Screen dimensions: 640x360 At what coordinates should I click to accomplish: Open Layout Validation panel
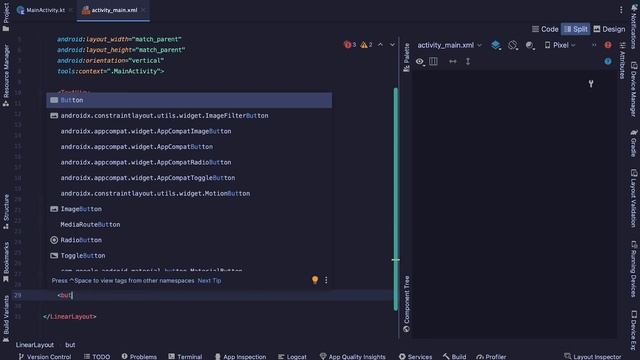[x=633, y=198]
